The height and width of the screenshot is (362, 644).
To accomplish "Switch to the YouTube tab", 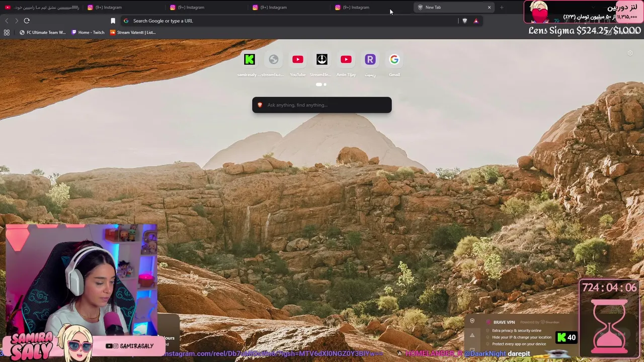I will (x=41, y=7).
